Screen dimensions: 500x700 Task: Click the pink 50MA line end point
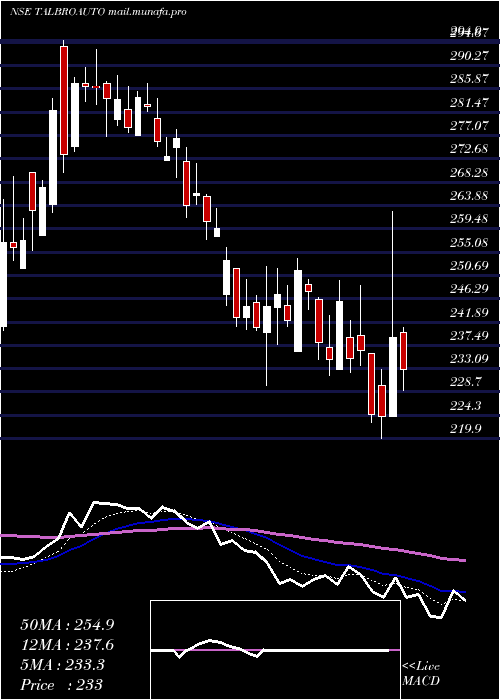465,560
